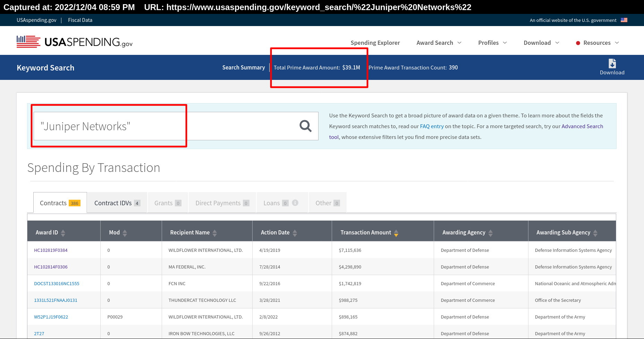Click FCN INC recipient cell

point(177,283)
